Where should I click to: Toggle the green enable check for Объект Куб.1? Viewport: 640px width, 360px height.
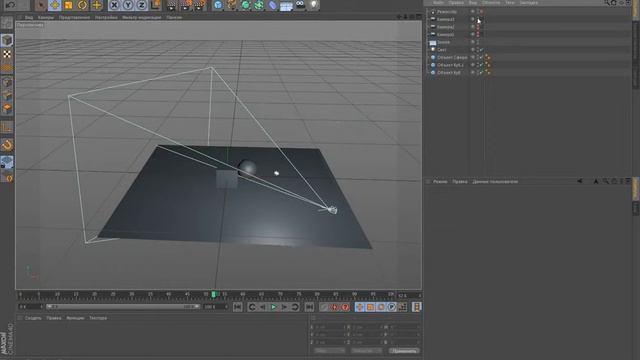(482, 65)
